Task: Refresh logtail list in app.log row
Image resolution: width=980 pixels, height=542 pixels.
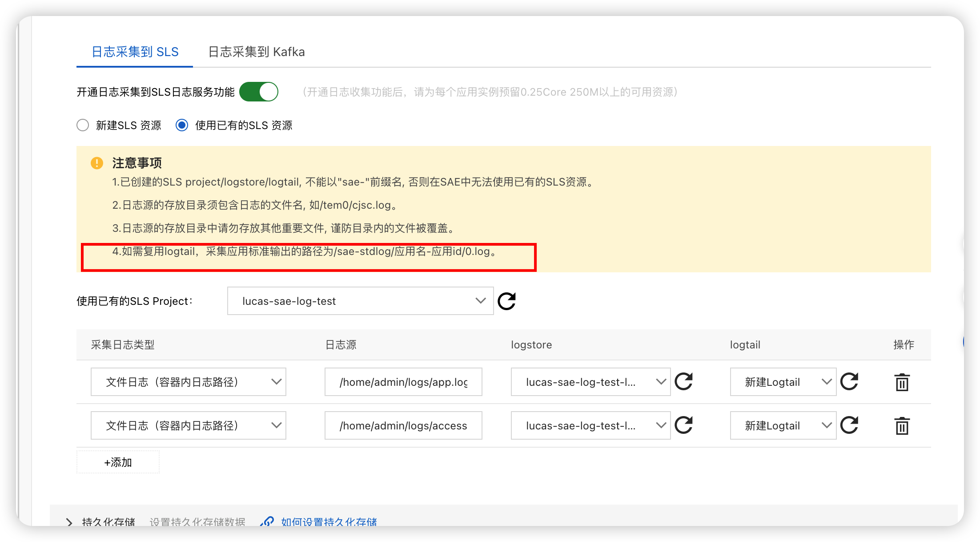Action: tap(849, 382)
